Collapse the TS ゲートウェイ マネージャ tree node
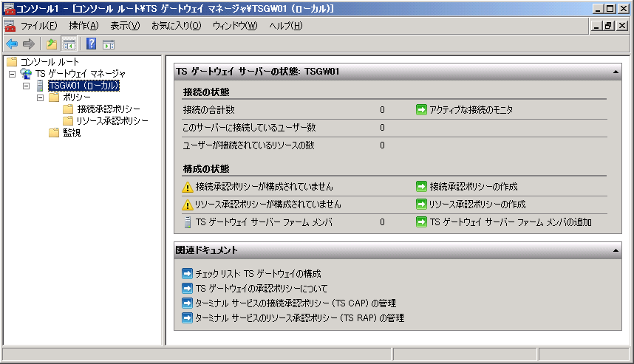Screen dimensions: 634x364 [x=13, y=74]
